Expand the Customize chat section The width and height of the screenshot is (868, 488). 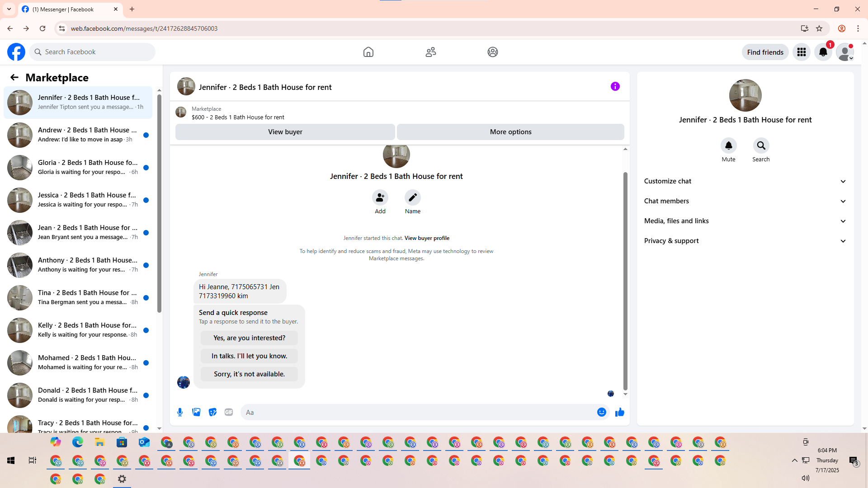click(x=745, y=181)
